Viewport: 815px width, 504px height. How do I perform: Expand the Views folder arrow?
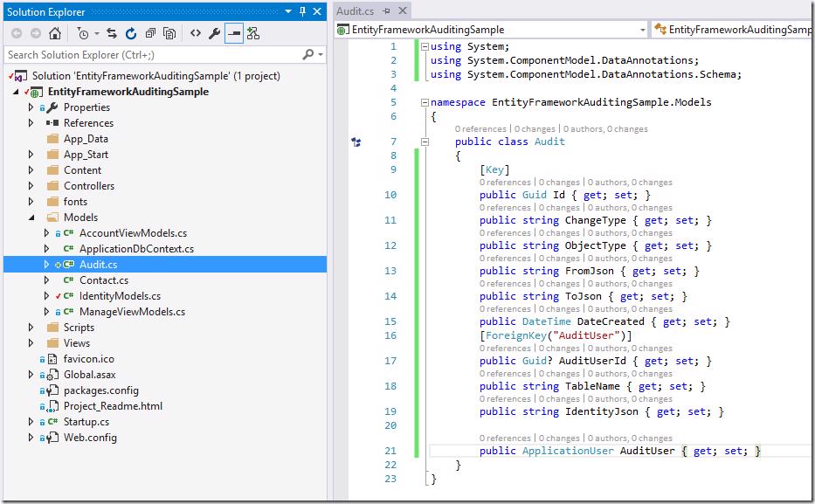coord(31,343)
